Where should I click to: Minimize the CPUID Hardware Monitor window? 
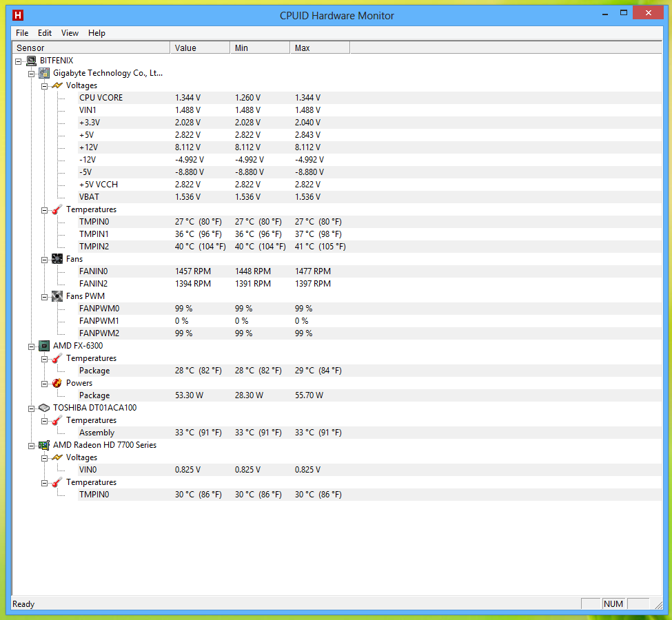coord(605,14)
